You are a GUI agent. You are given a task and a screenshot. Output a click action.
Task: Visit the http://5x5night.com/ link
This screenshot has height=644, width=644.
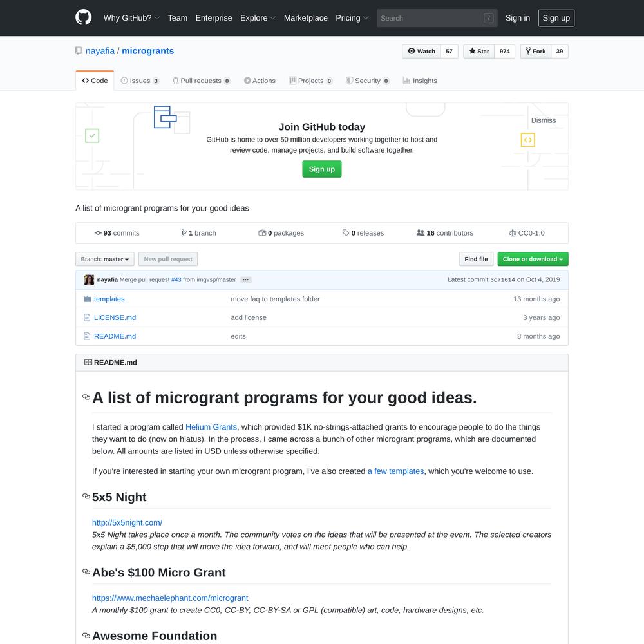[x=128, y=522]
